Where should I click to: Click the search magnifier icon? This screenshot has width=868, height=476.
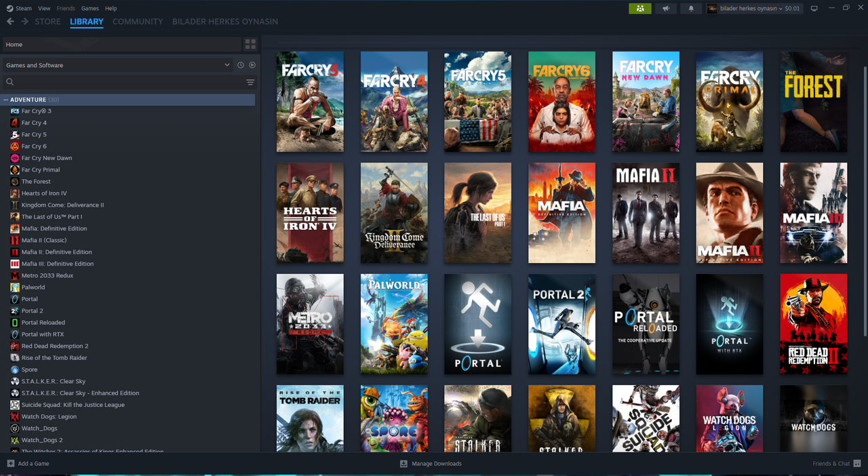tap(9, 82)
